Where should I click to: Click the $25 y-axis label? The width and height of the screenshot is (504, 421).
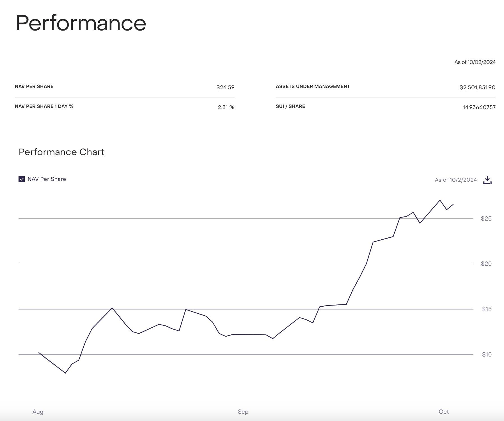pyautogui.click(x=486, y=219)
